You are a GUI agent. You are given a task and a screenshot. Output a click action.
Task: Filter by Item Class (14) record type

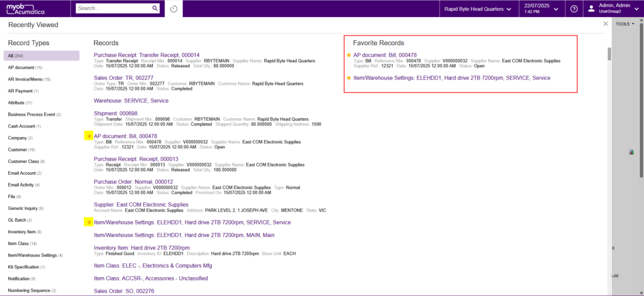tap(23, 243)
